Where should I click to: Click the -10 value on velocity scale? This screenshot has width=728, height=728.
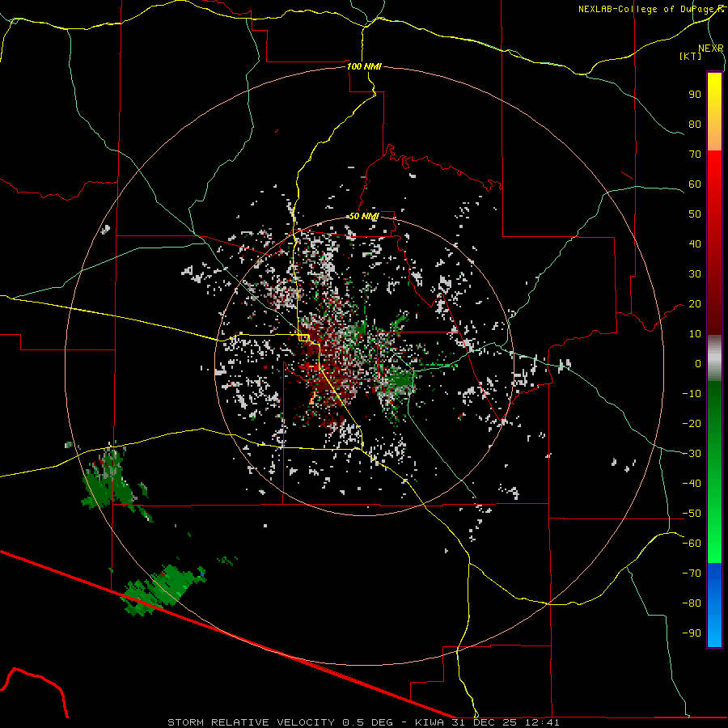(x=692, y=394)
